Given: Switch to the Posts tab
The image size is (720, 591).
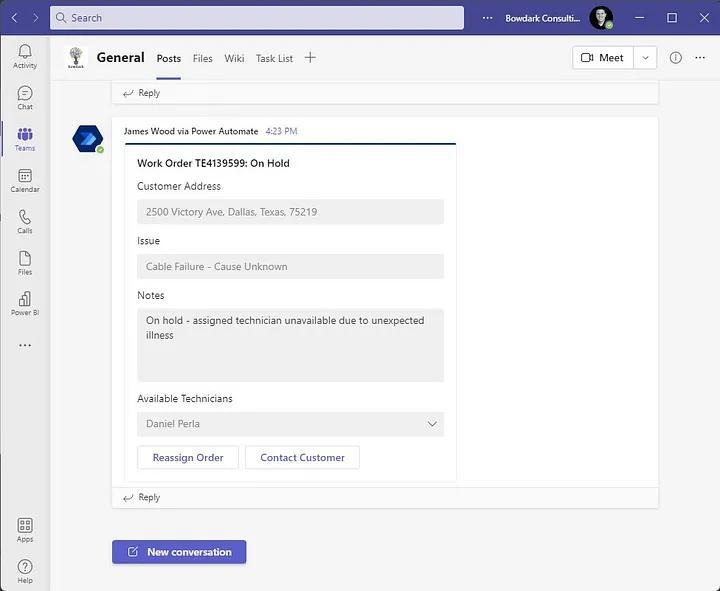Looking at the screenshot, I should pos(169,58).
